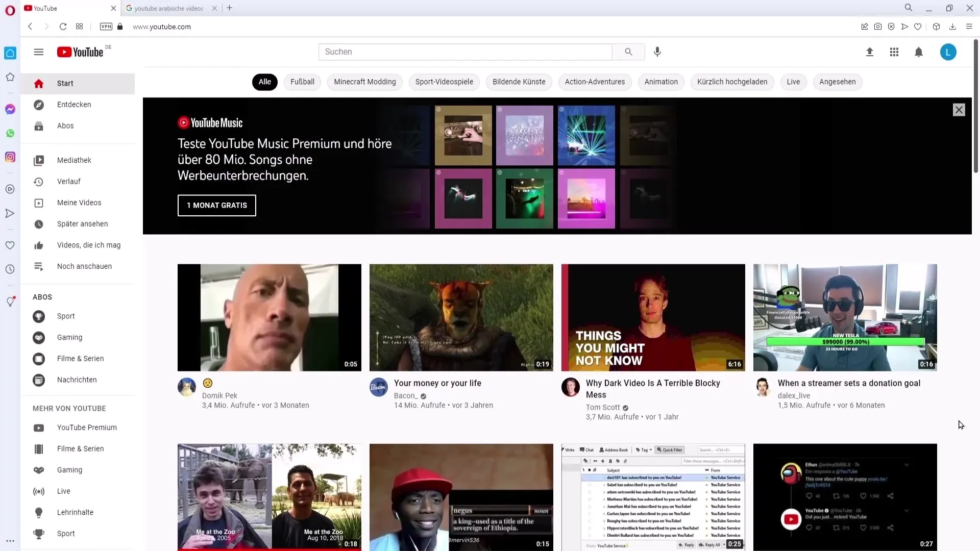Open Noch anschauen playlist
Screen dimensions: 980x551
[78, 266]
